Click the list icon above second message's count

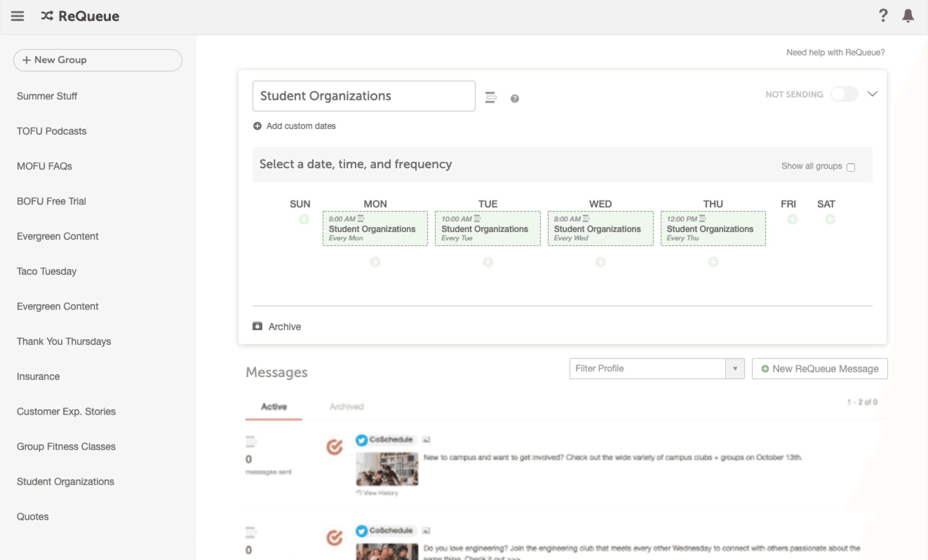click(x=251, y=533)
